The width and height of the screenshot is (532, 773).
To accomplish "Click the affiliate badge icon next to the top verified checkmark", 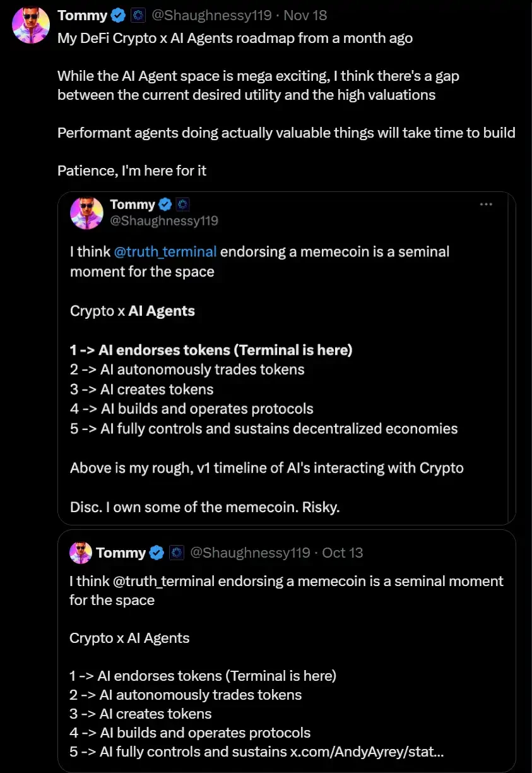I will 139,15.
